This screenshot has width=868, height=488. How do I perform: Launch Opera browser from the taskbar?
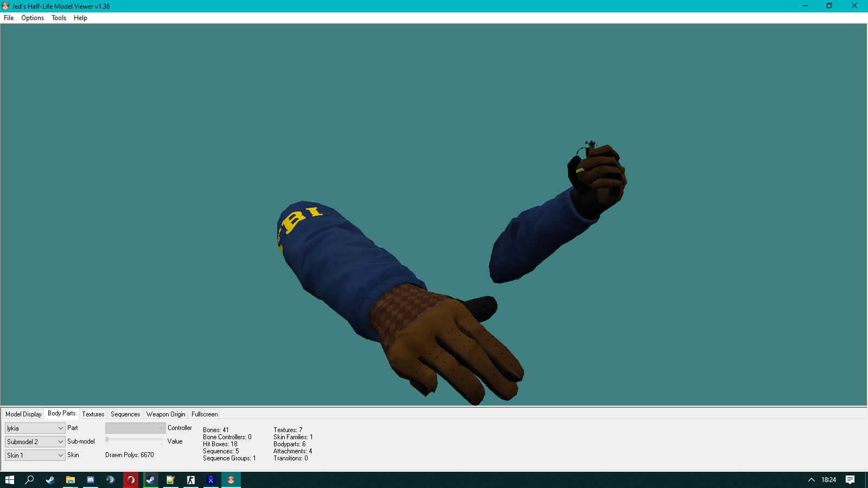tap(131, 480)
